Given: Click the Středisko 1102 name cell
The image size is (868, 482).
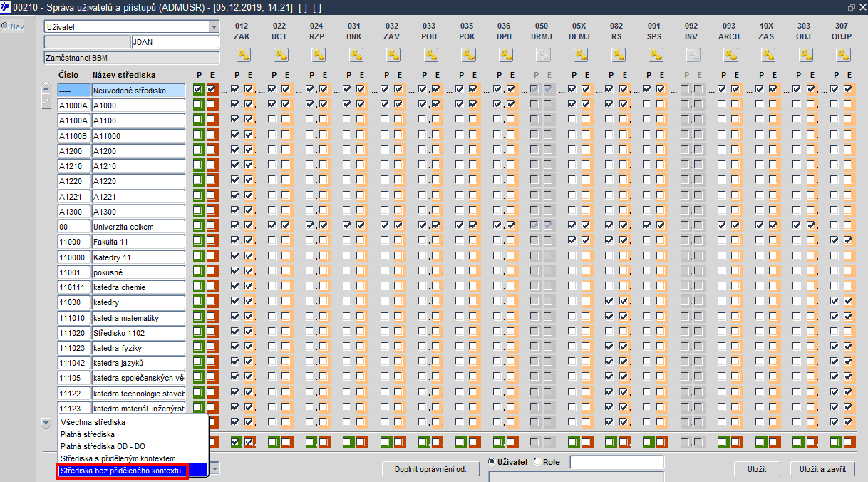Looking at the screenshot, I should pos(138,333).
